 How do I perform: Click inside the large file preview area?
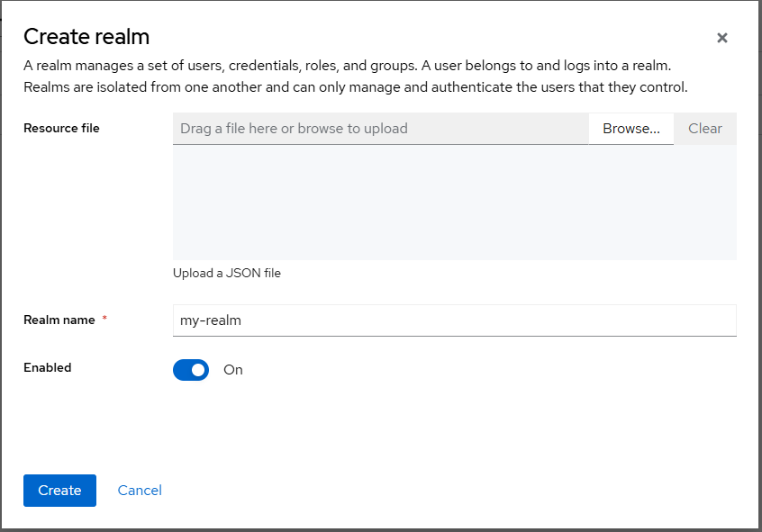(x=454, y=203)
